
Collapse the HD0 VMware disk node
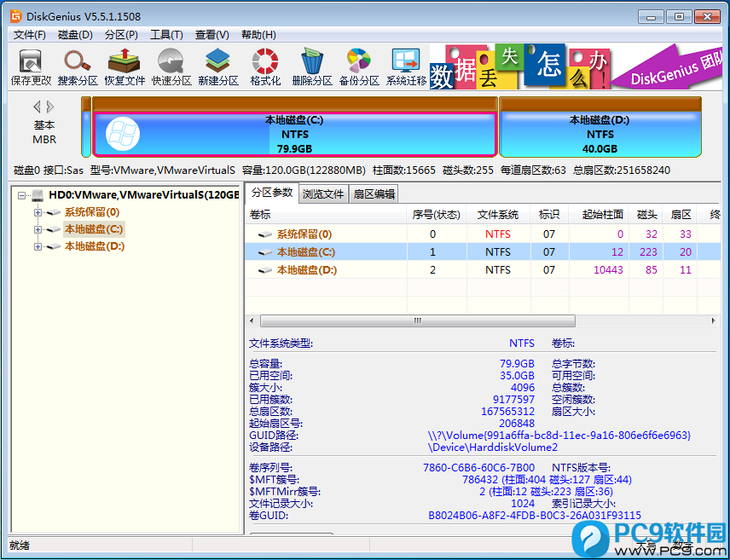pos(22,195)
